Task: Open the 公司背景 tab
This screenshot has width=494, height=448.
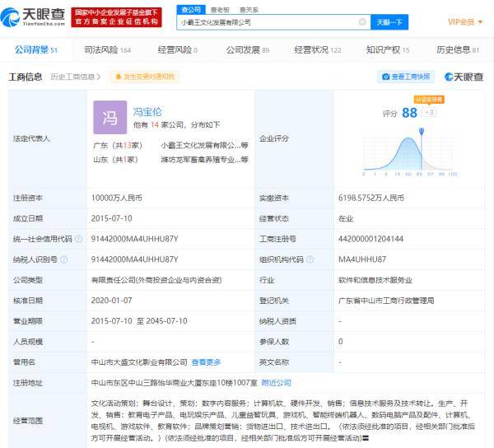Action: tap(36, 49)
